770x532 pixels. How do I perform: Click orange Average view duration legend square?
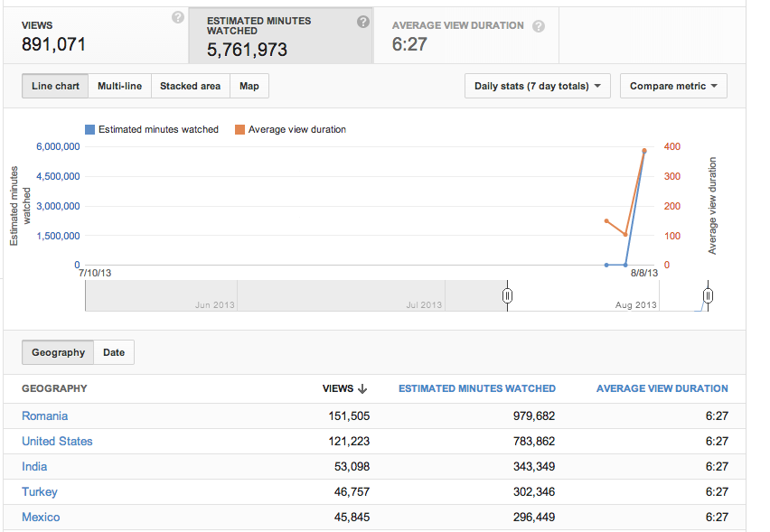(239, 129)
